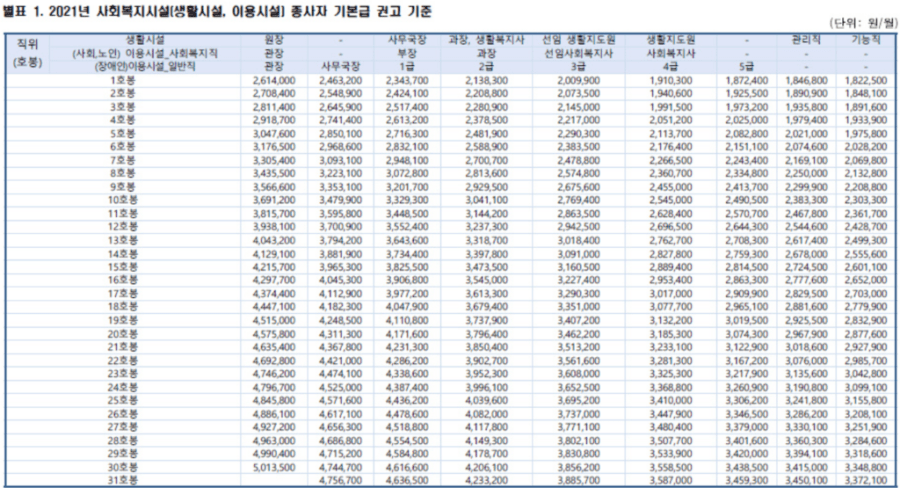The height and width of the screenshot is (488, 900).
Task: Click the unit label '(단위: 원/월)'
Action: tap(863, 23)
